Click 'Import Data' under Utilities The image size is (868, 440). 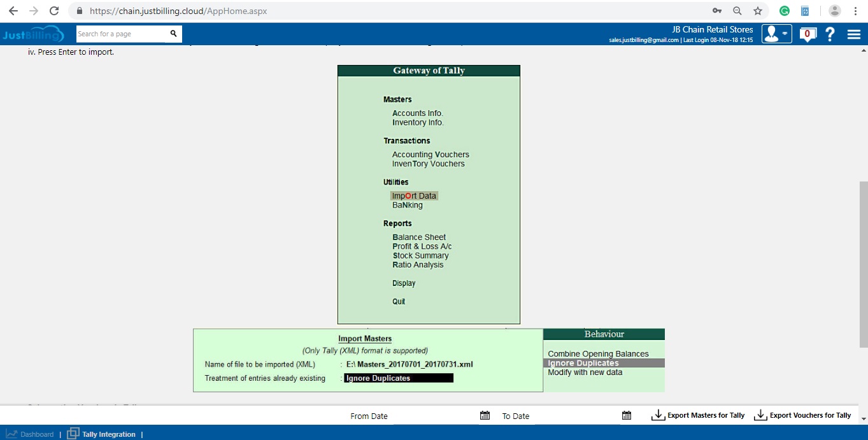414,196
